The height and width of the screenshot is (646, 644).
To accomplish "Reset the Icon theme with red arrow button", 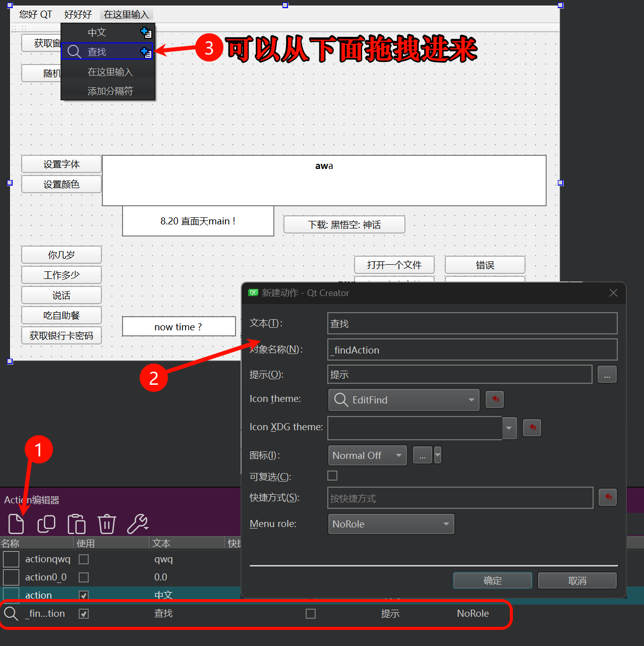I will click(495, 399).
